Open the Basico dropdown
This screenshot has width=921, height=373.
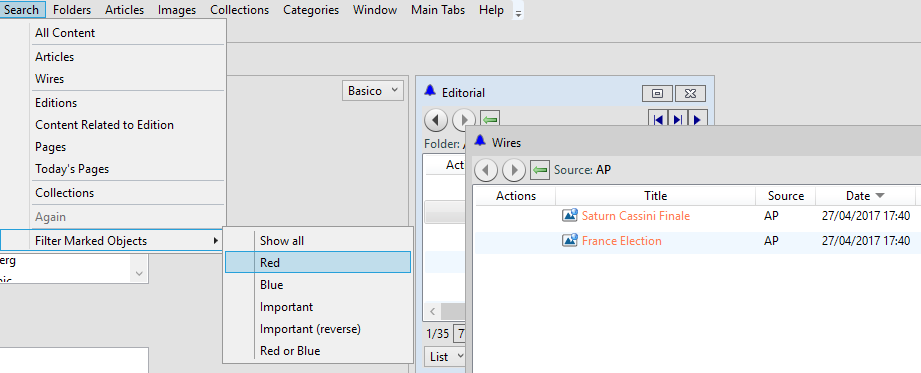(x=373, y=91)
